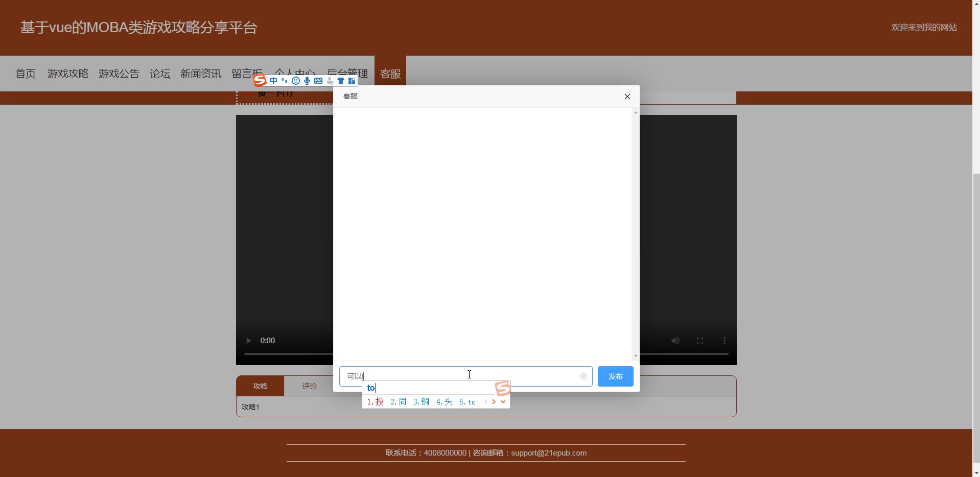Choose candidate 1.投
980x477 pixels.
tap(376, 402)
